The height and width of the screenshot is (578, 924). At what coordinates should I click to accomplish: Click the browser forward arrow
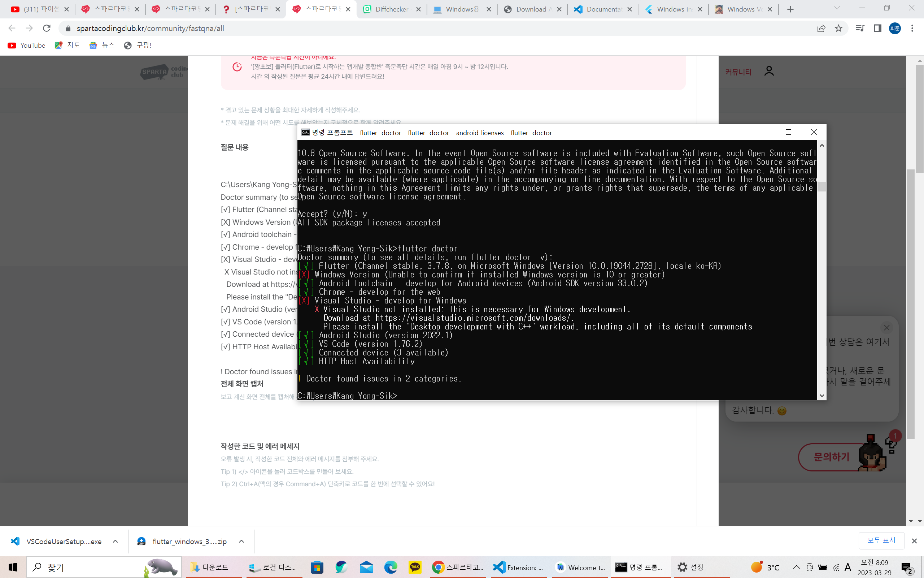click(x=29, y=28)
